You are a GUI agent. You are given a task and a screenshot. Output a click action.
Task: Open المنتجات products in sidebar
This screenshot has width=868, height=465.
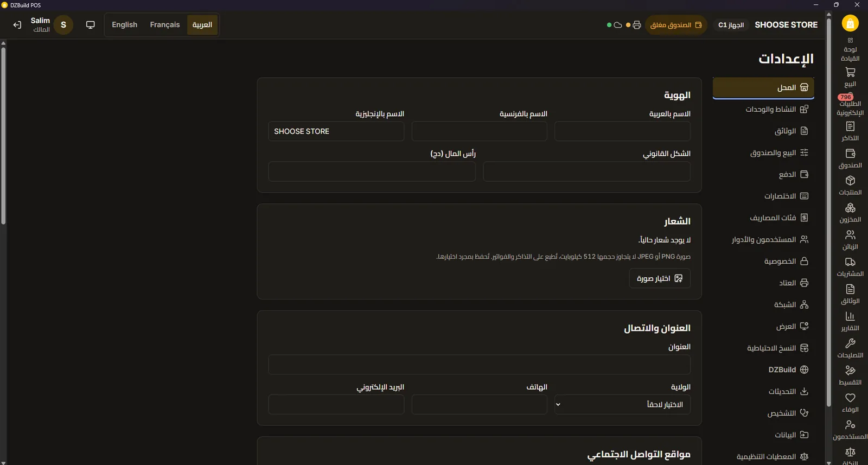850,185
